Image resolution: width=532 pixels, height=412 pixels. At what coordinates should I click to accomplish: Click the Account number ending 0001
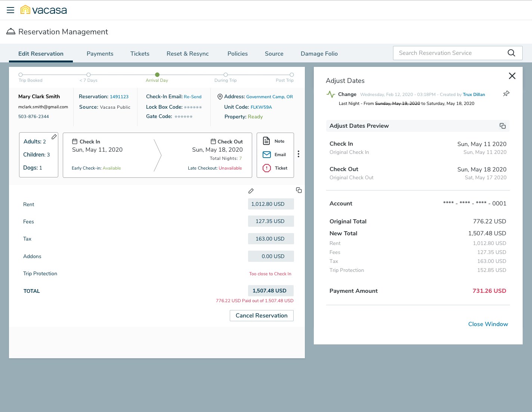click(x=474, y=204)
